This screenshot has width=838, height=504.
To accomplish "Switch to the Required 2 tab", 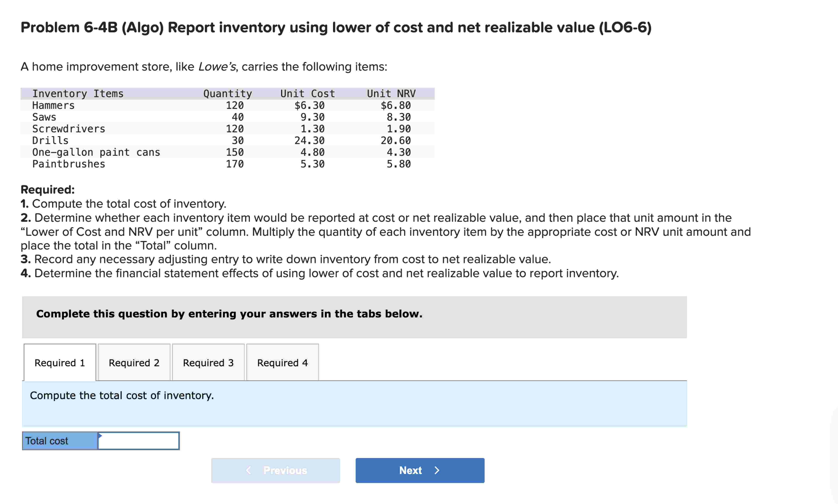I will click(134, 362).
